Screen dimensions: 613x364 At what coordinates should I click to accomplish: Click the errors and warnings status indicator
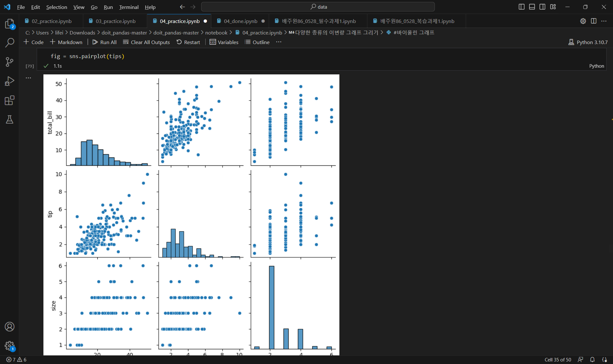pyautogui.click(x=17, y=360)
